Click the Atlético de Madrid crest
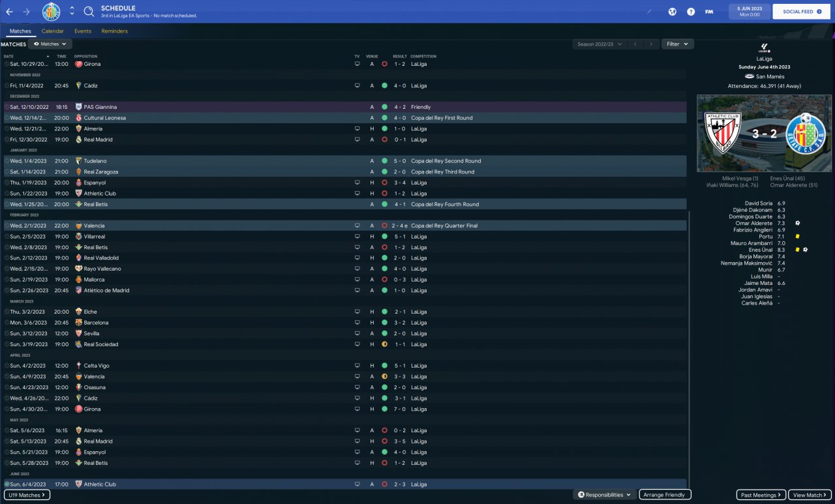The image size is (835, 504). pos(78,290)
